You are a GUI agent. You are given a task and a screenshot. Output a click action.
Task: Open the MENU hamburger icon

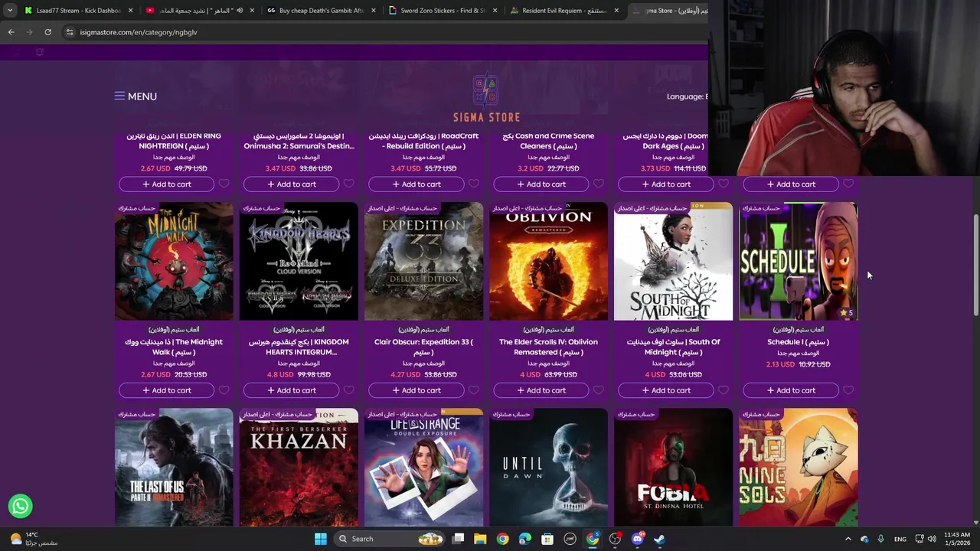click(x=119, y=96)
